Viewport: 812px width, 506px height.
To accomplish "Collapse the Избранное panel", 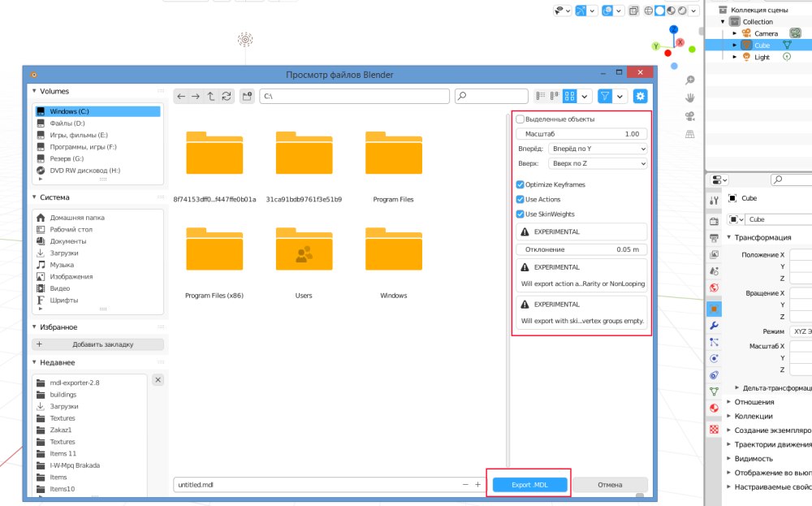I will 34,327.
